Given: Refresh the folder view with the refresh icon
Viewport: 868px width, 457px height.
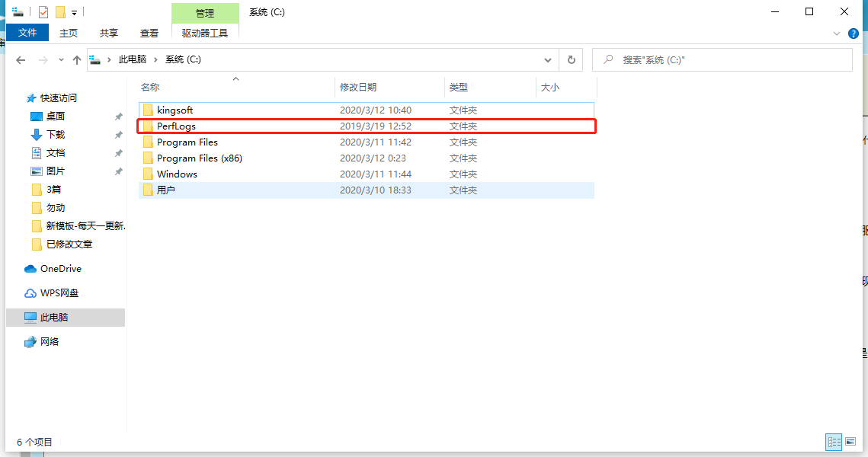Looking at the screenshot, I should [x=571, y=59].
